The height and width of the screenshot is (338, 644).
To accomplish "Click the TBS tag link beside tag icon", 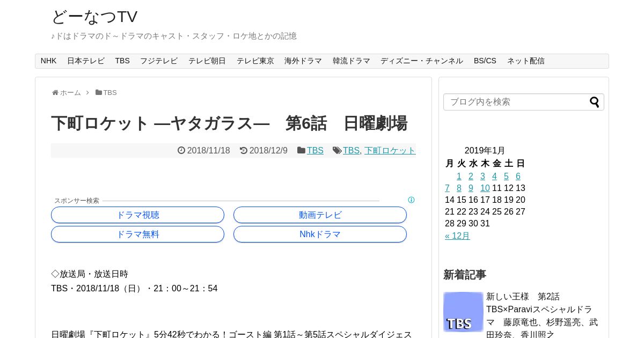I will pyautogui.click(x=351, y=151).
